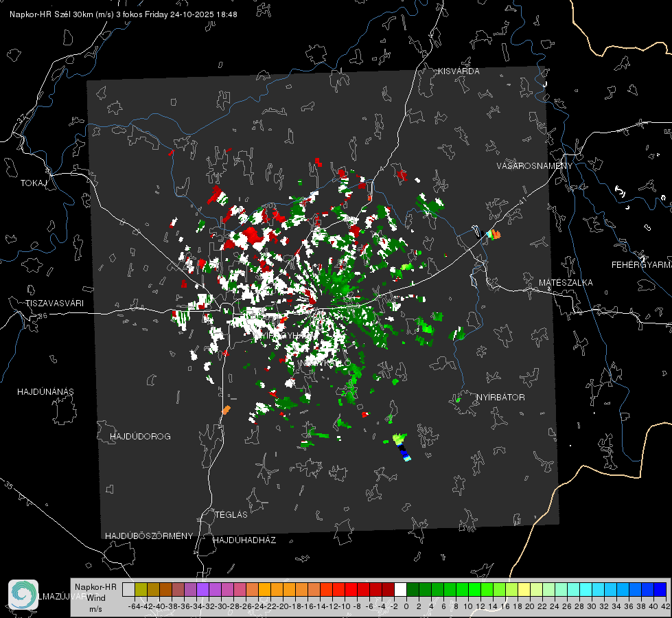Click the VÁSÁROSNAMÉNY label

tap(535, 166)
